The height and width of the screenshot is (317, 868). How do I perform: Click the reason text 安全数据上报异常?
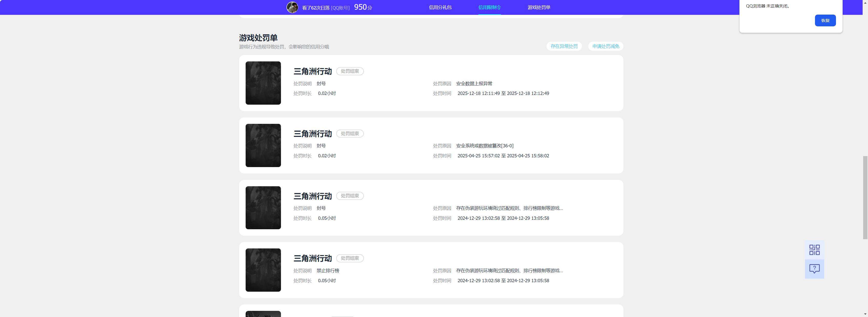click(474, 83)
